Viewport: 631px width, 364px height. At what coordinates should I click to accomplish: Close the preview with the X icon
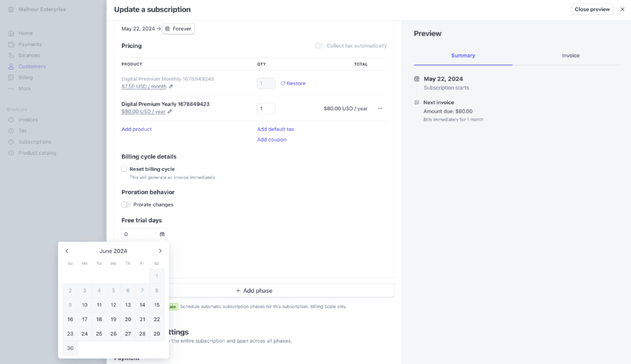(622, 9)
